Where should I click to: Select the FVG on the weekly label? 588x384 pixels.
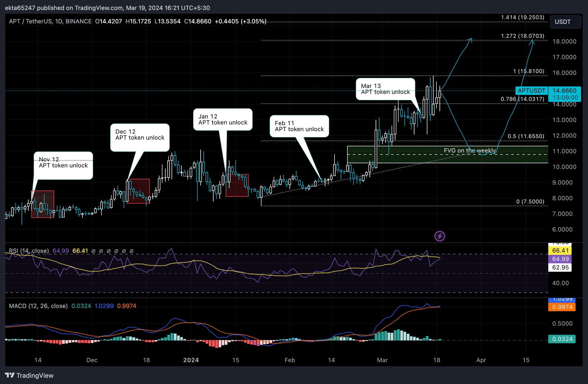pos(470,150)
